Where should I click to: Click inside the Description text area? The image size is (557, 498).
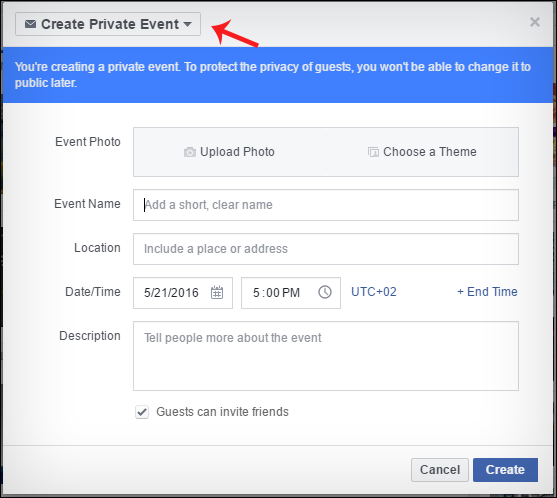point(326,356)
